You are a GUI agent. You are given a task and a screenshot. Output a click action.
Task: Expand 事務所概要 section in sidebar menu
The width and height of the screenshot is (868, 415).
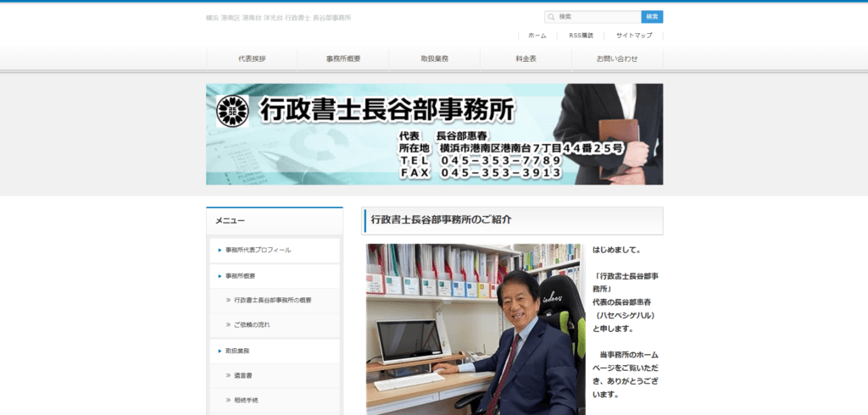[x=241, y=276]
